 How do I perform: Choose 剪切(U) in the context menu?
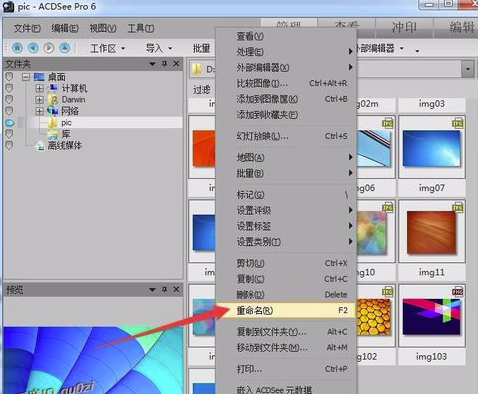click(x=286, y=263)
